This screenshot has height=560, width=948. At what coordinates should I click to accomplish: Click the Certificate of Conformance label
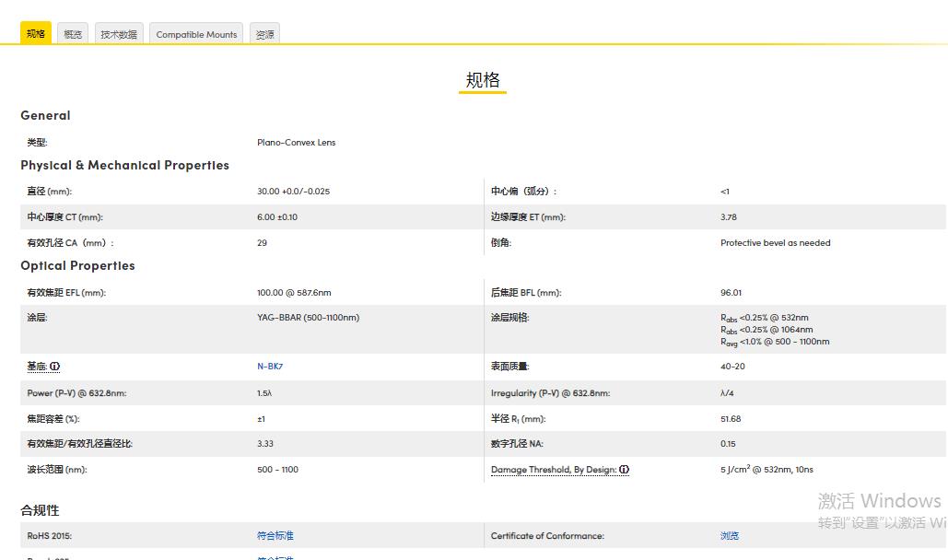coord(547,536)
